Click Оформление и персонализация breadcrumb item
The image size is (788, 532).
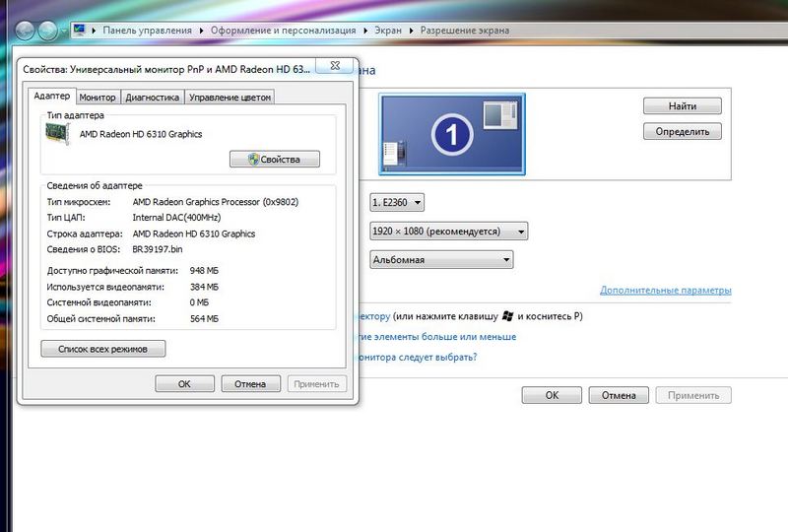click(284, 31)
